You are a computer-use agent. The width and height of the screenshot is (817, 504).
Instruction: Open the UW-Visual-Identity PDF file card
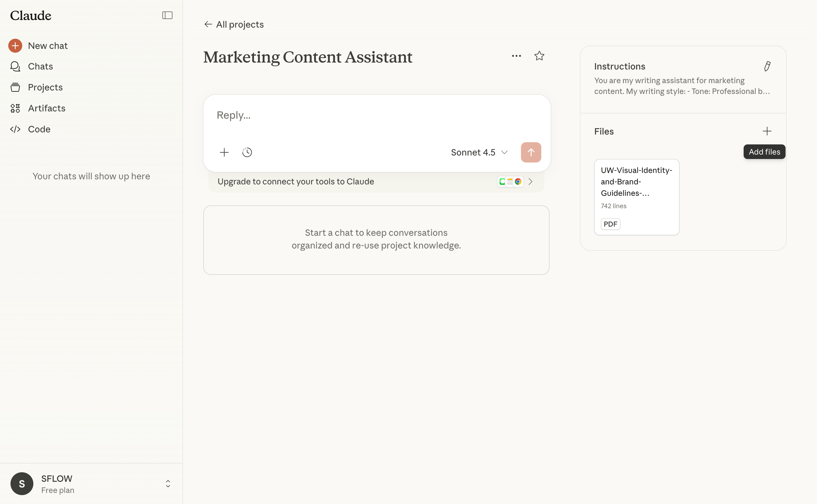636,197
